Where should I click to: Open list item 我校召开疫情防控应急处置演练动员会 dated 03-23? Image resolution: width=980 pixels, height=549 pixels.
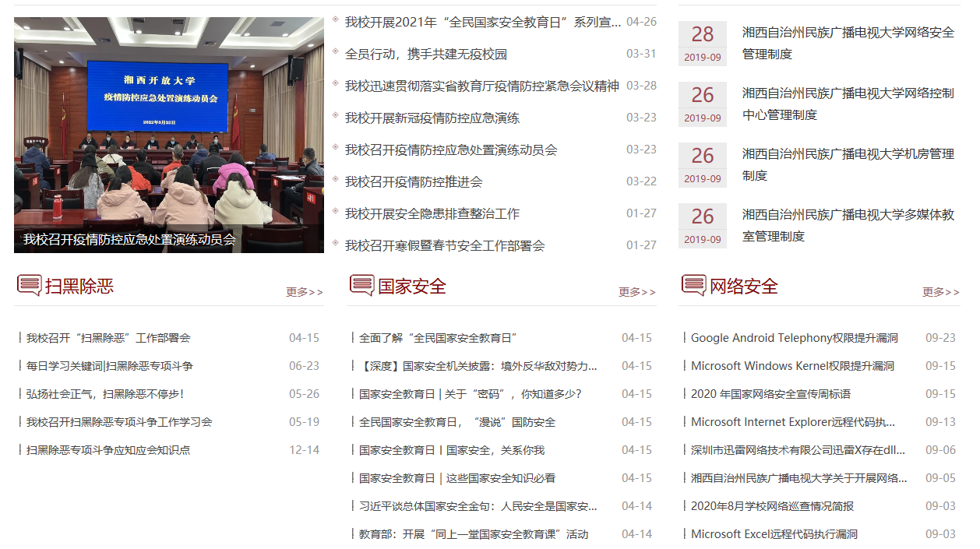451,150
